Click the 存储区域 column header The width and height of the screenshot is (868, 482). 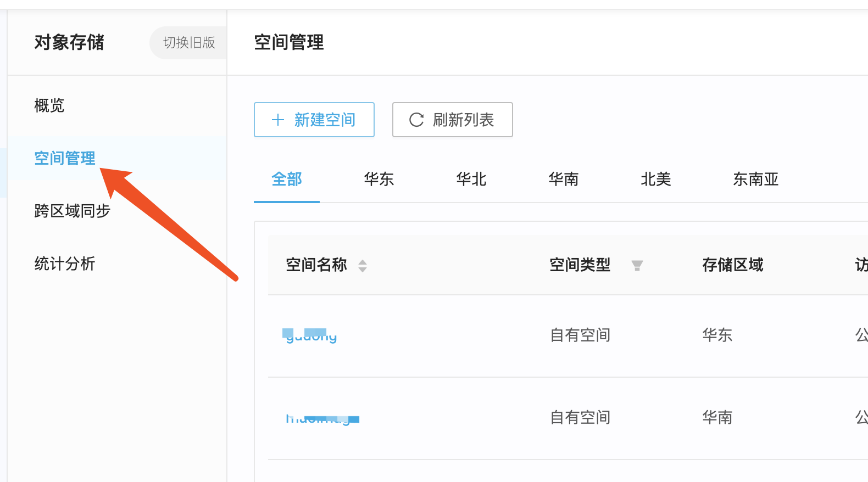tap(733, 265)
